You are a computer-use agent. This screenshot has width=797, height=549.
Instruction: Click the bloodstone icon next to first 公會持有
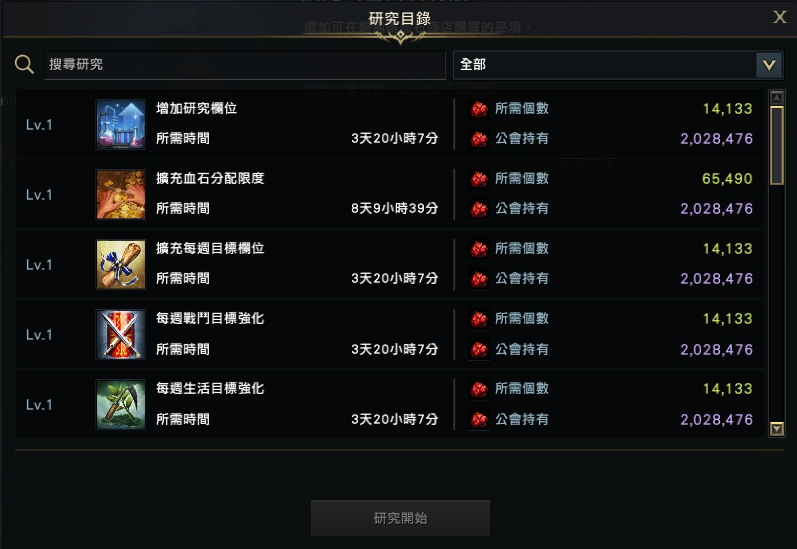[479, 139]
